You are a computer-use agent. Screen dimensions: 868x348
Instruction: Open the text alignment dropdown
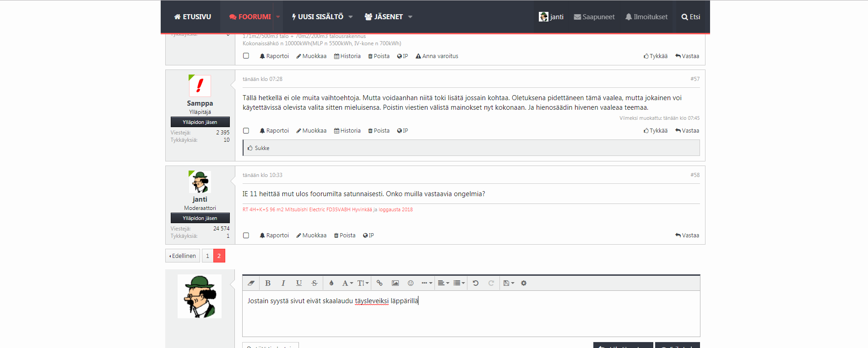tap(443, 283)
